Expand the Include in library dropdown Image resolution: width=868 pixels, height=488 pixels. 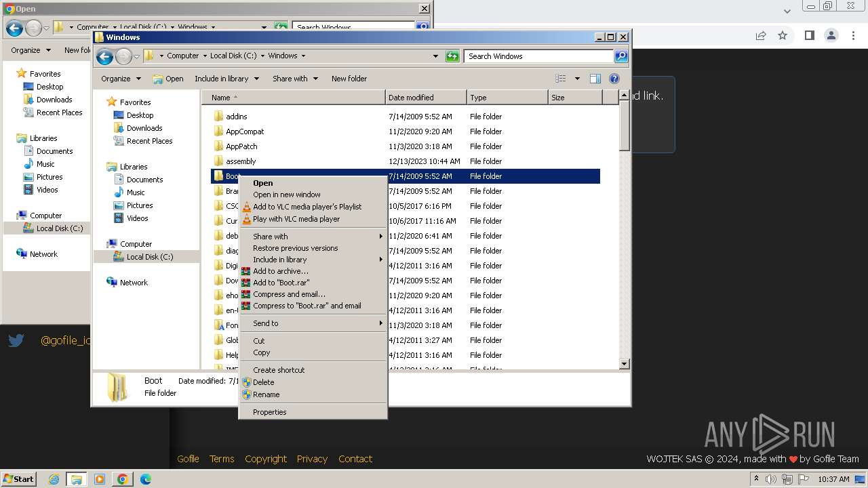[226, 79]
